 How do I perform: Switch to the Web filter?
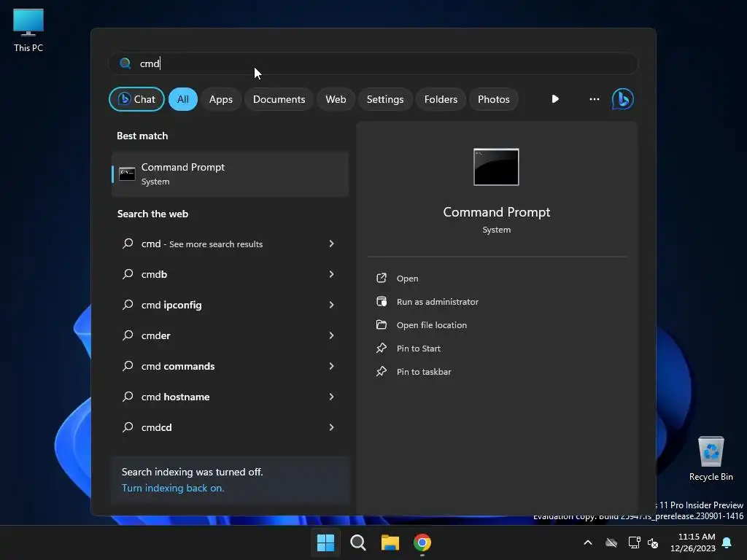click(336, 99)
